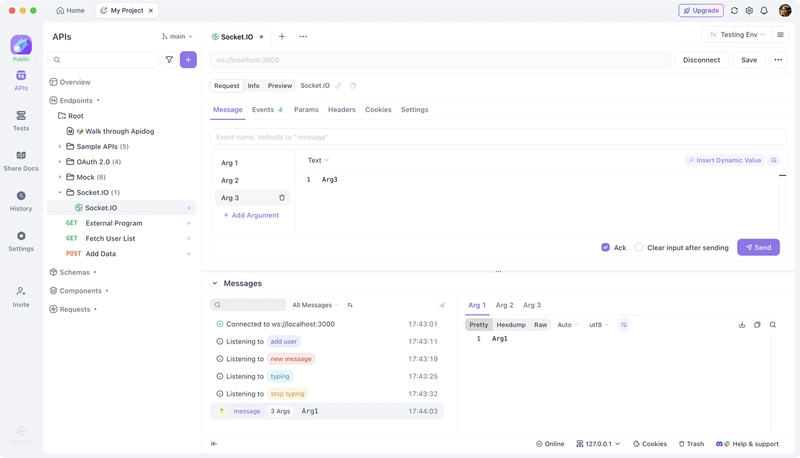Click the copy icon next to Socket.IO label
The height and width of the screenshot is (458, 800).
coord(353,86)
